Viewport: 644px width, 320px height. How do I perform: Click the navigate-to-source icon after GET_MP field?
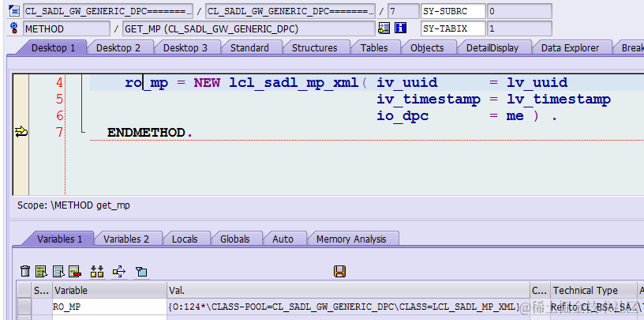384,28
